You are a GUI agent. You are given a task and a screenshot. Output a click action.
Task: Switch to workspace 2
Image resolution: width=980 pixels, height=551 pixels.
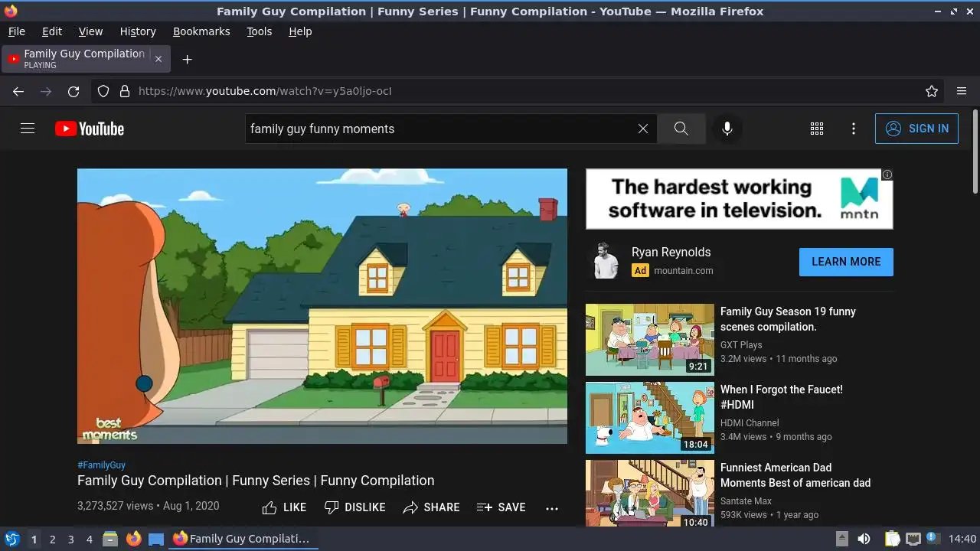(x=52, y=540)
